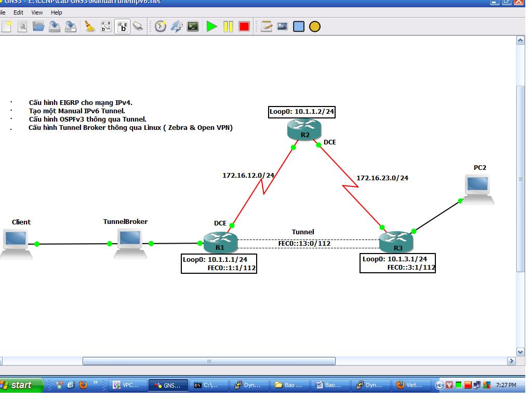This screenshot has width=532, height=399.
Task: Open the snapshot clock icon
Action: tap(161, 26)
